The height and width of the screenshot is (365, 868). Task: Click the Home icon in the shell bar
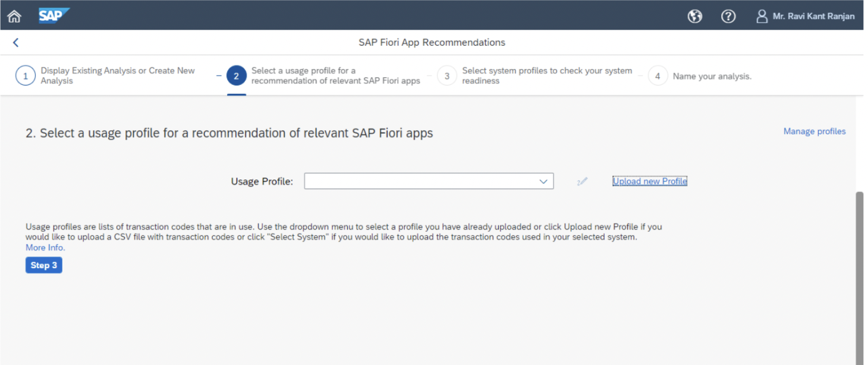pos(14,16)
